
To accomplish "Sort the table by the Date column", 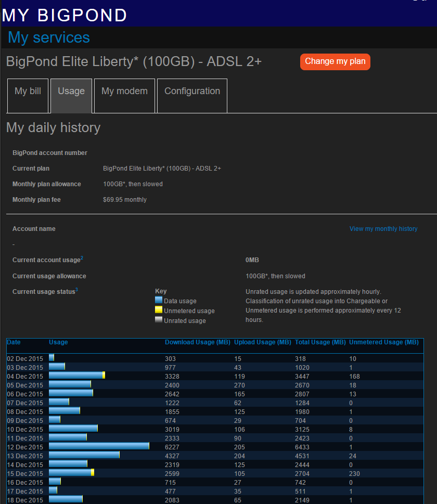I will [x=14, y=342].
